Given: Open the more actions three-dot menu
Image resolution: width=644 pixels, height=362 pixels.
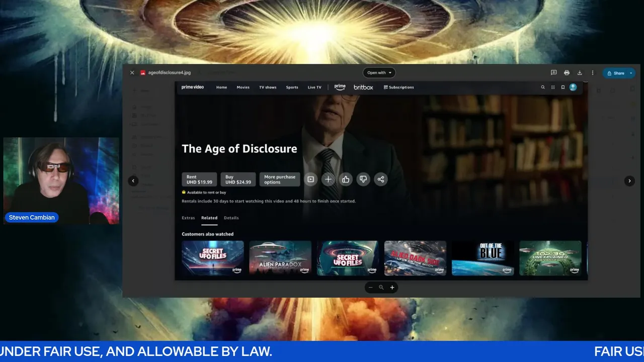Looking at the screenshot, I should tap(593, 73).
